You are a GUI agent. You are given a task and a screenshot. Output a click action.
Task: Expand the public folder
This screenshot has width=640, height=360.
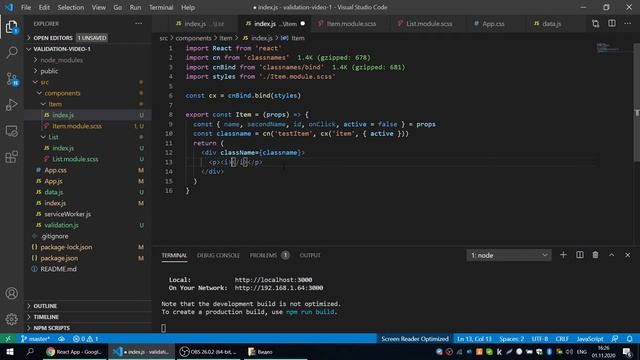(x=88, y=71)
